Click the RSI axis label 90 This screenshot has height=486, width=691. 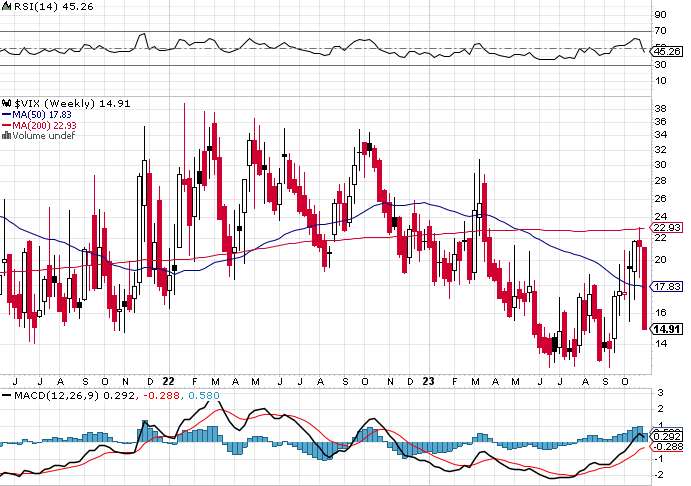(660, 15)
